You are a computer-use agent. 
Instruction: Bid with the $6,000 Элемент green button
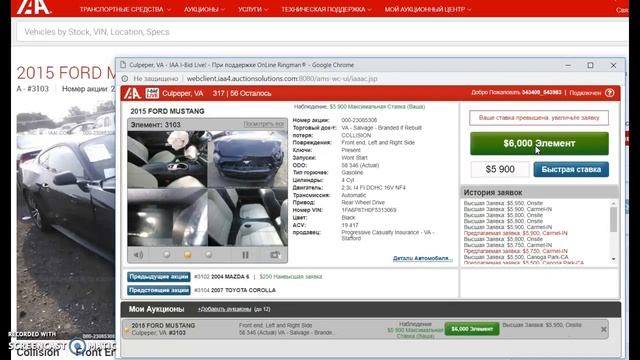click(539, 143)
